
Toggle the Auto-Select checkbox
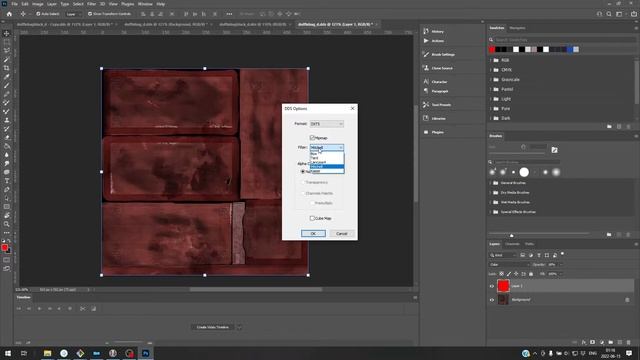coord(38,14)
